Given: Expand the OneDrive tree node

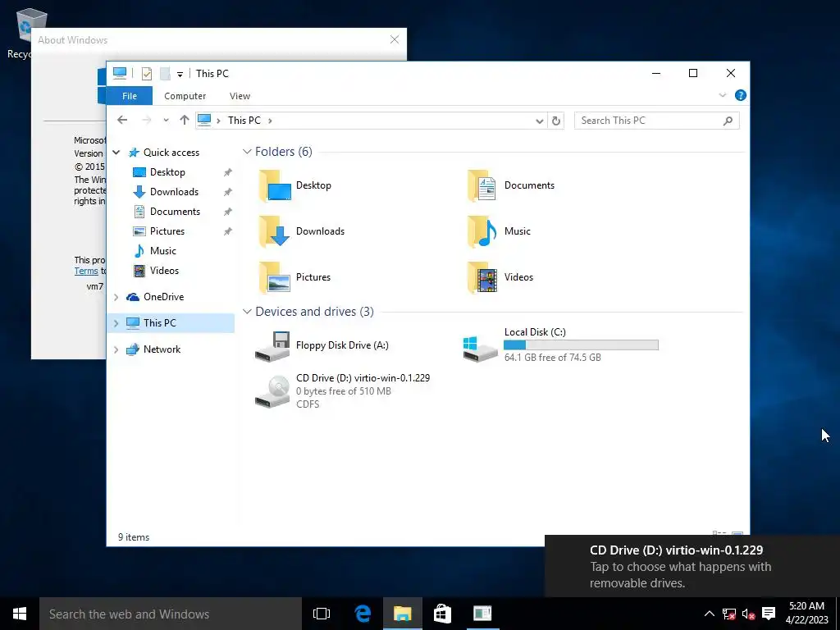Looking at the screenshot, I should (116, 297).
